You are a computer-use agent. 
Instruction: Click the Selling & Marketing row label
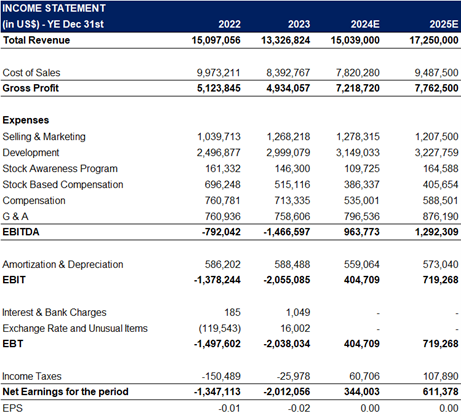44,137
